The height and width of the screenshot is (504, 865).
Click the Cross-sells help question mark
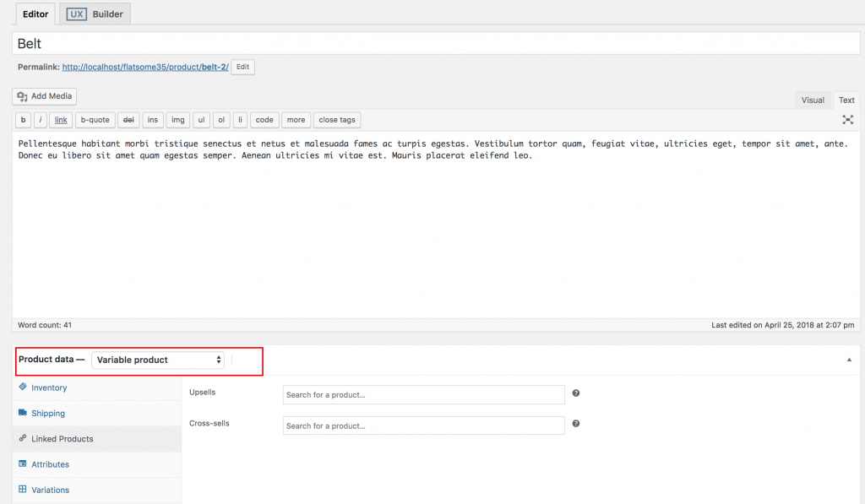point(575,425)
